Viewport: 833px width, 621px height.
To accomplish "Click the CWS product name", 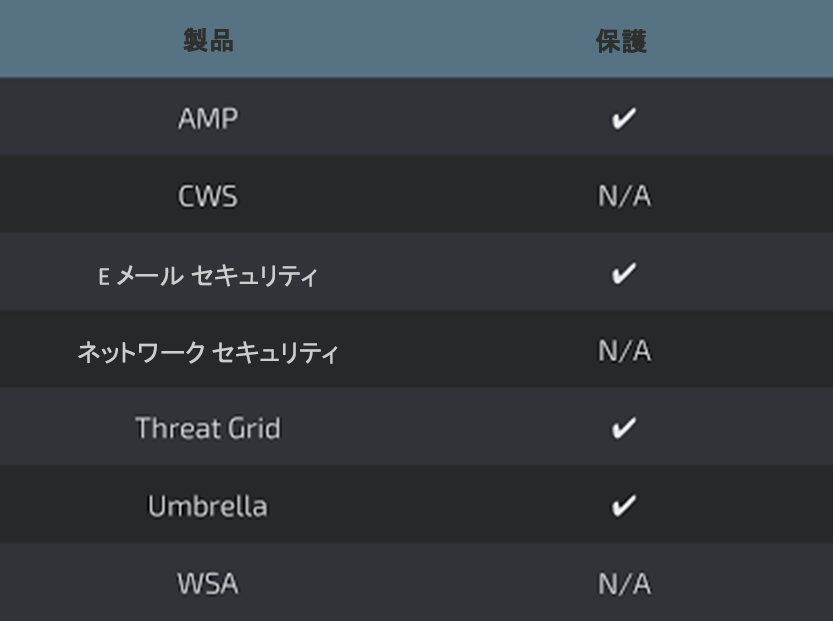I will click(208, 196).
